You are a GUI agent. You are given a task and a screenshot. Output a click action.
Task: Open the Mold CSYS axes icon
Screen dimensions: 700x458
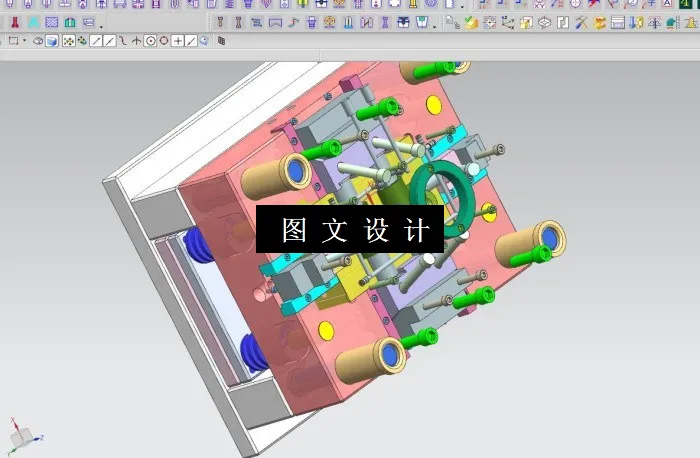pyautogui.click(x=508, y=22)
